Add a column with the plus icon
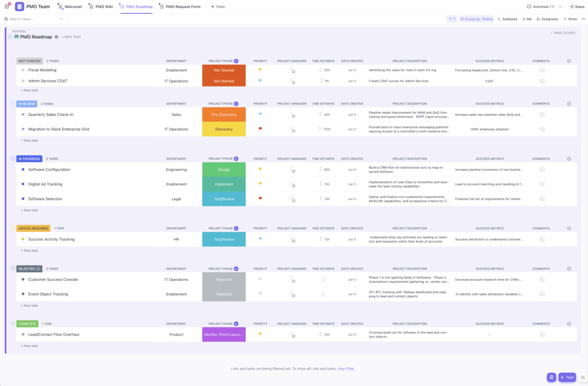Screen dimensions: 588x386 pyautogui.click(x=569, y=60)
